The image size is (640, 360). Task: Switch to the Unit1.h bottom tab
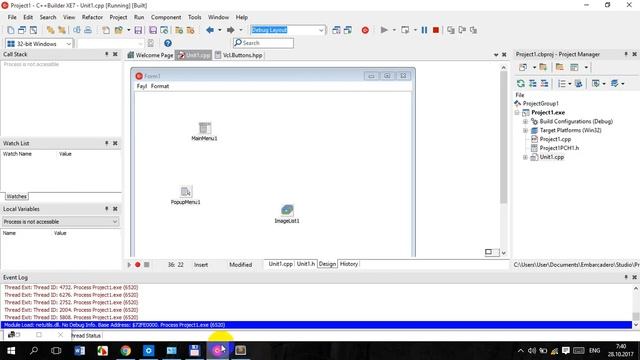306,264
